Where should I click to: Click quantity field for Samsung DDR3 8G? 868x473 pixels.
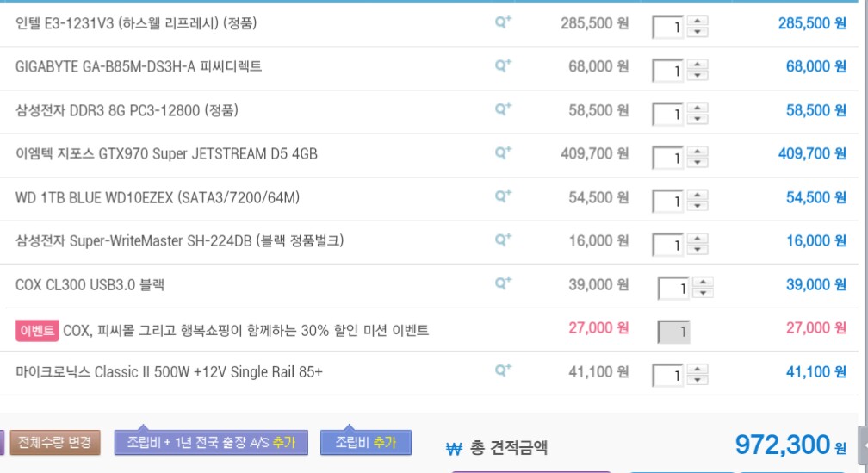(x=668, y=114)
